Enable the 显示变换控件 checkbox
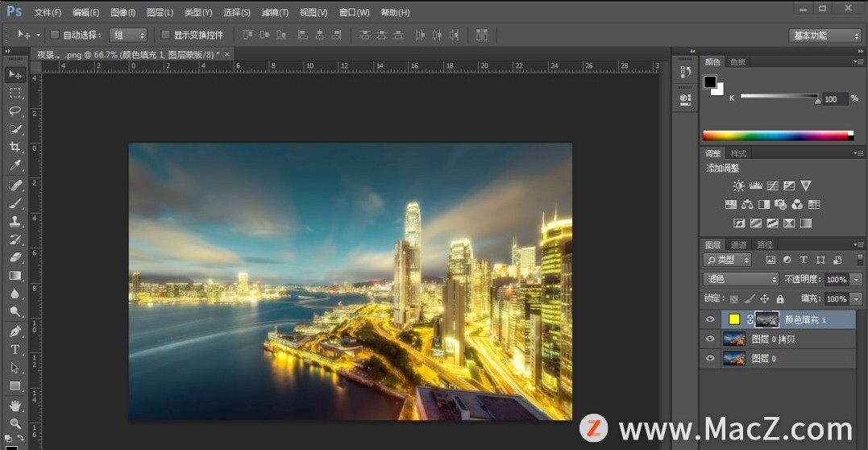 coord(165,35)
